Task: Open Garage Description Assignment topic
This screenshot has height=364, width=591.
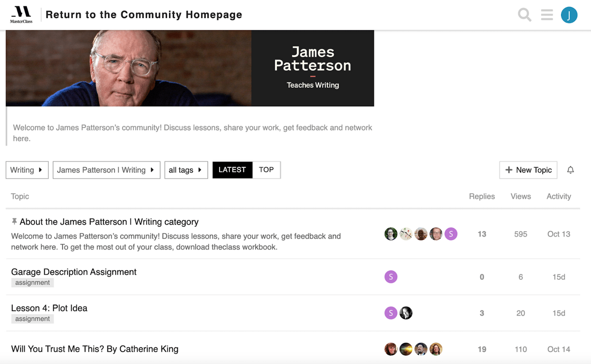Action: click(74, 272)
